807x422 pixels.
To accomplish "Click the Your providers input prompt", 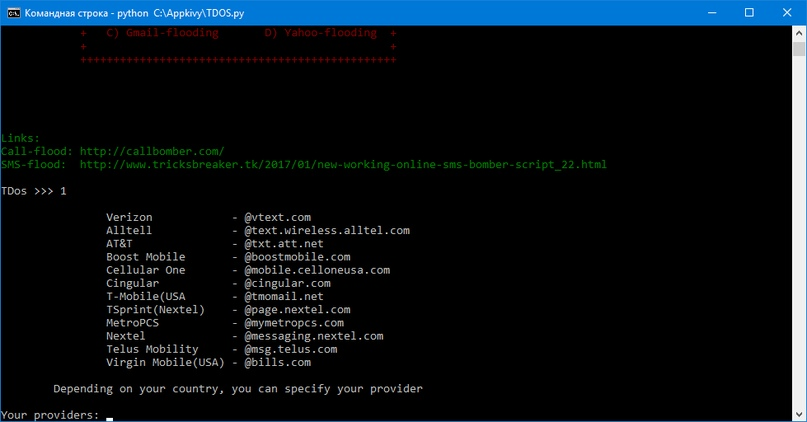I will 57,415.
